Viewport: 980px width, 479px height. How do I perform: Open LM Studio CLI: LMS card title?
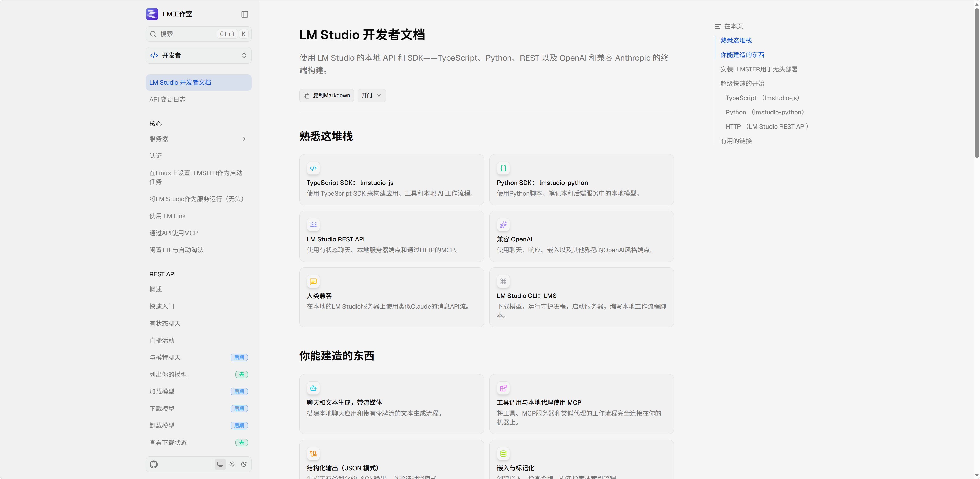pyautogui.click(x=527, y=296)
